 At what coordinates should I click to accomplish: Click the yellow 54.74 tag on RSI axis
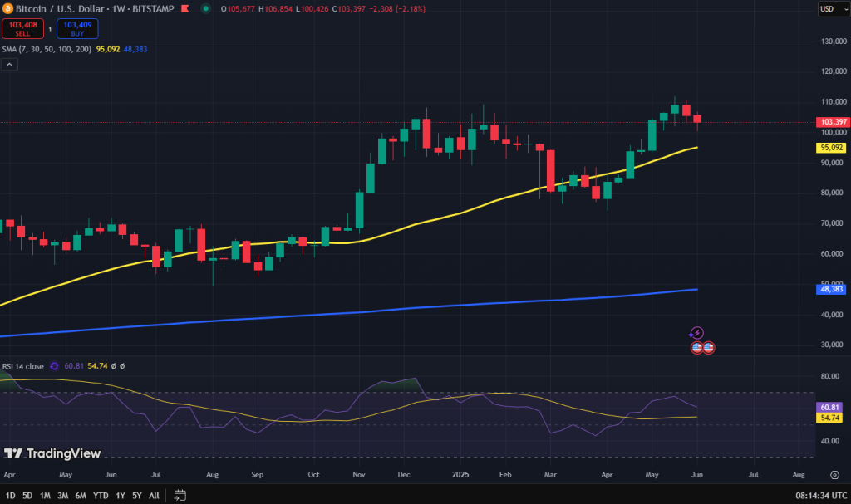(829, 418)
